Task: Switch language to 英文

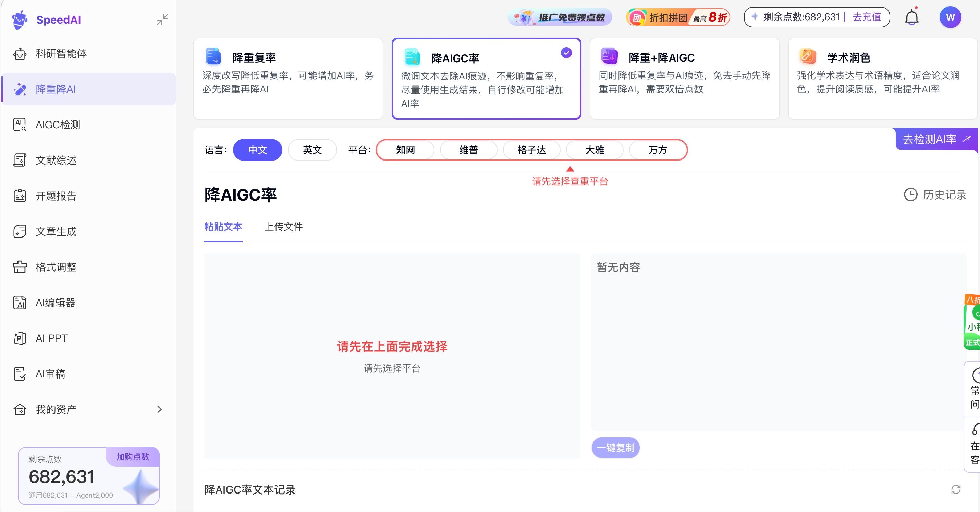Action: click(312, 150)
